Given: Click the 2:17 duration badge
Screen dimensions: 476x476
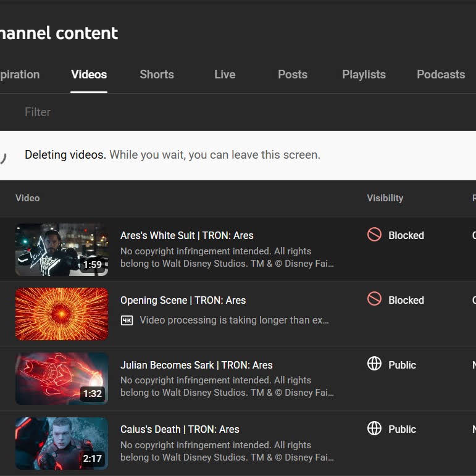Looking at the screenshot, I should pos(93,458).
